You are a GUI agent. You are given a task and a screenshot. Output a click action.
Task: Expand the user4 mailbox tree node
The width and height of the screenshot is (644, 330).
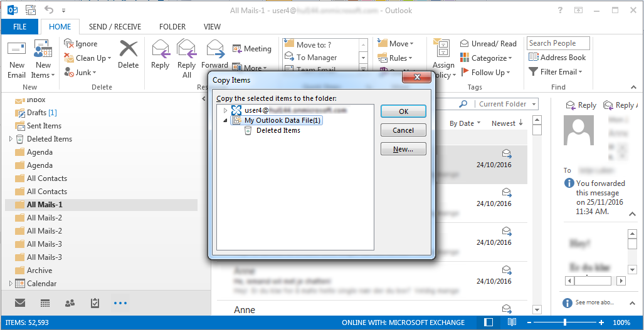click(x=225, y=110)
